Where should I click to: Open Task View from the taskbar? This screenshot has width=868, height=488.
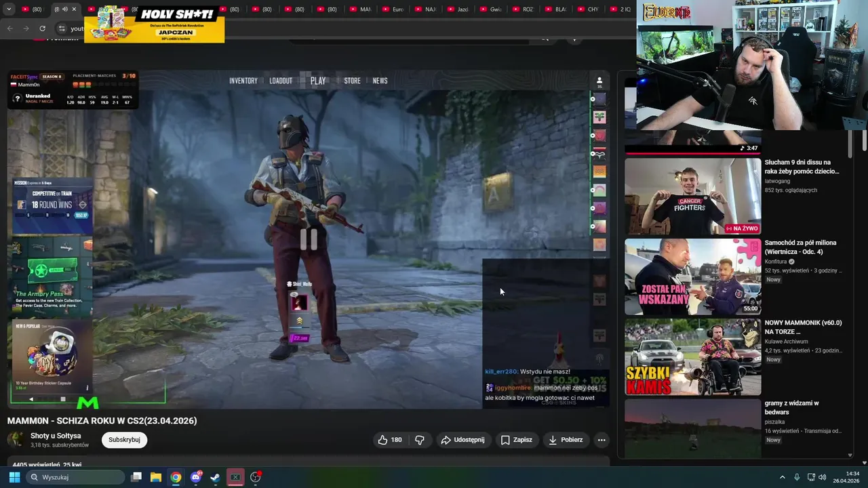pos(136,477)
